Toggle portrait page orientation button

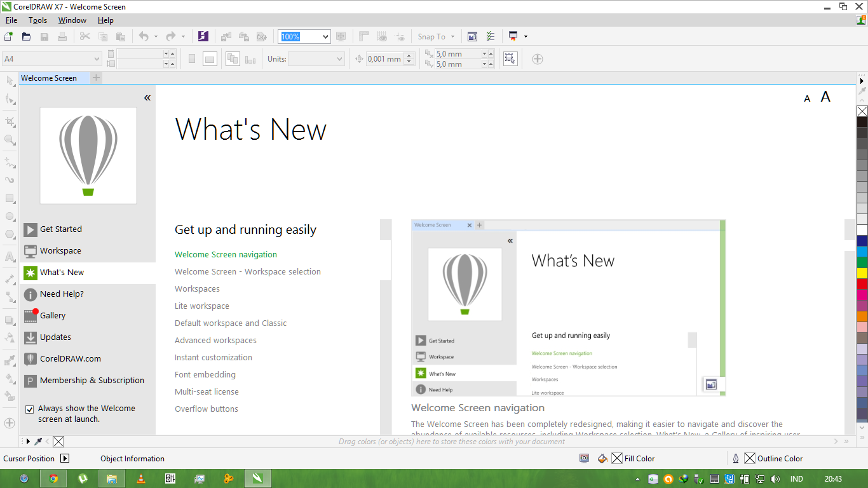point(192,59)
